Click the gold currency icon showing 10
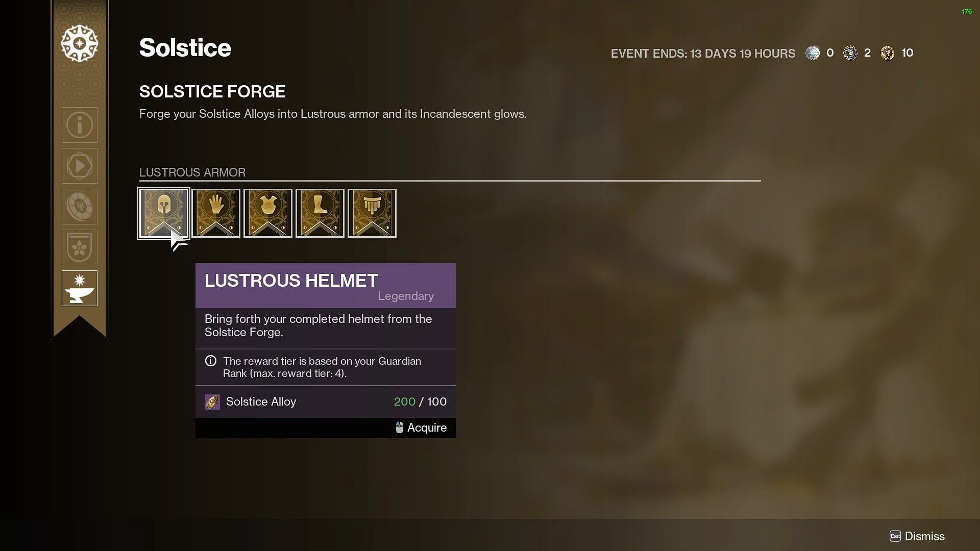This screenshot has height=551, width=980. point(888,53)
